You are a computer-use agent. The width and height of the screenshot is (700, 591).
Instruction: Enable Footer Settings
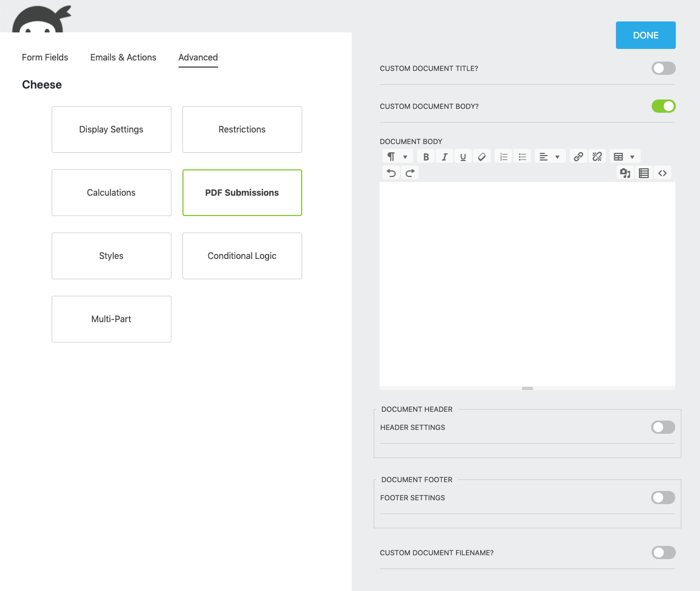point(663,498)
